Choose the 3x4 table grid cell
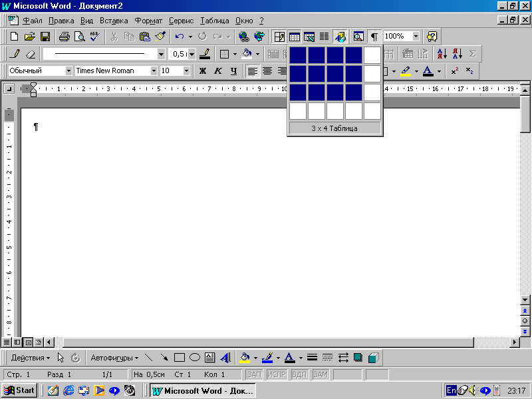The height and width of the screenshot is (399, 532). 354,92
